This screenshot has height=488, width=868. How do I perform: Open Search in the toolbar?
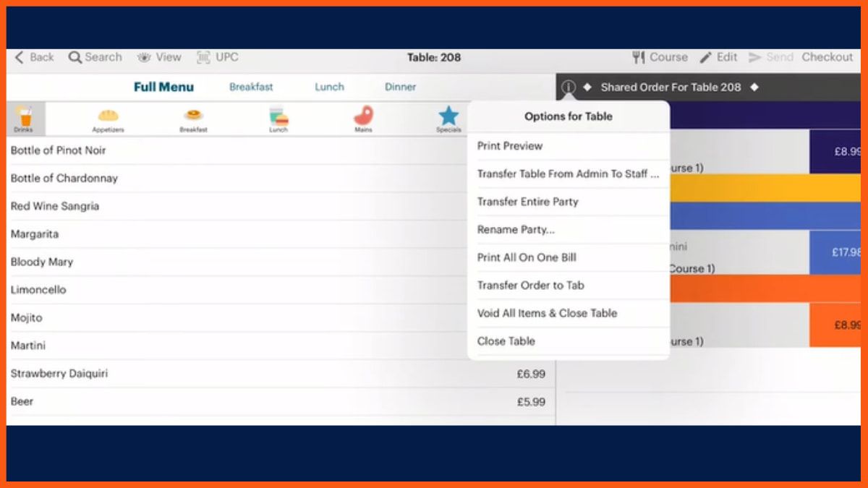pos(95,57)
